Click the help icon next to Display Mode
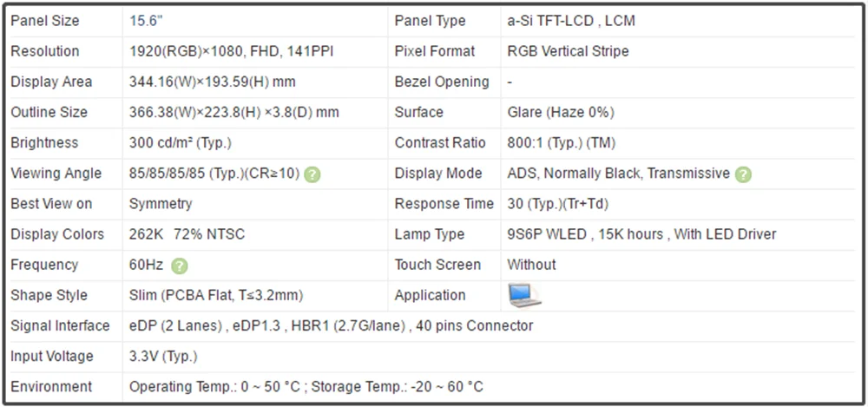 pos(743,174)
